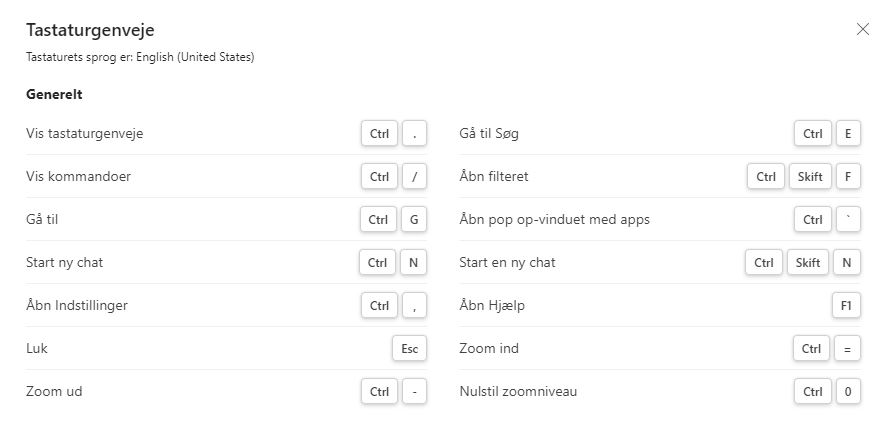This screenshot has width=883, height=433.
Task: Click the 'Start ny chat' label
Action: click(64, 263)
